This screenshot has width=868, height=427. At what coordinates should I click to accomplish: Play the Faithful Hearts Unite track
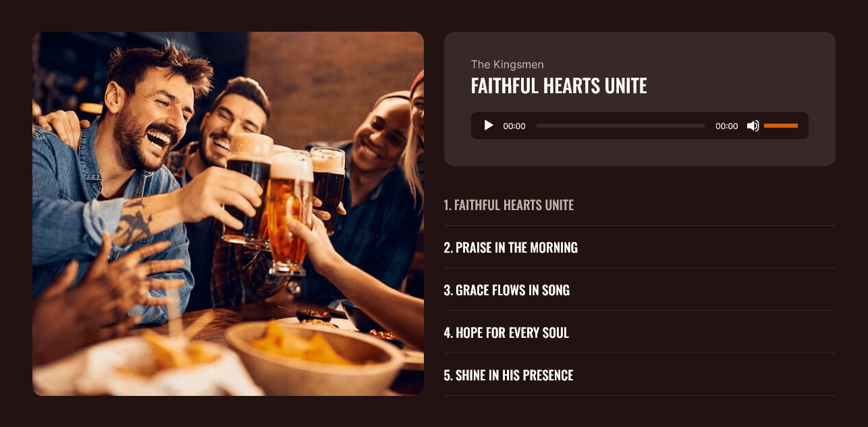click(x=489, y=126)
